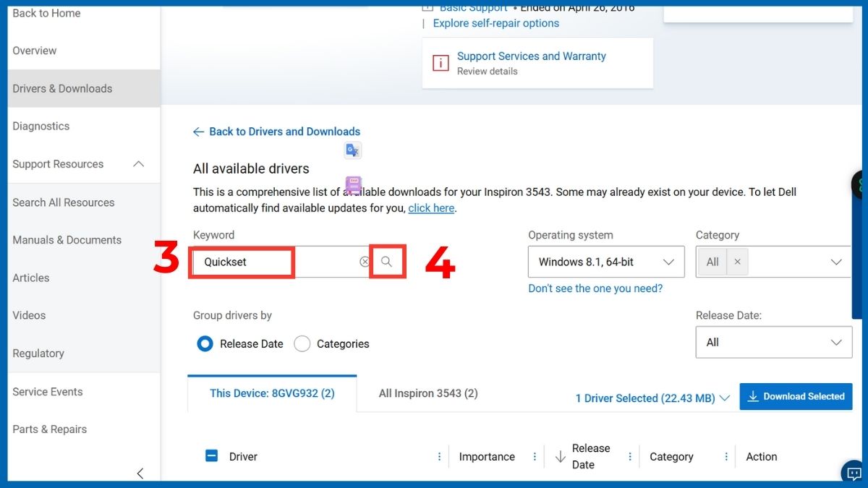Image resolution: width=868 pixels, height=488 pixels.
Task: Collapse the Support Resources sidebar section
Action: coord(139,164)
